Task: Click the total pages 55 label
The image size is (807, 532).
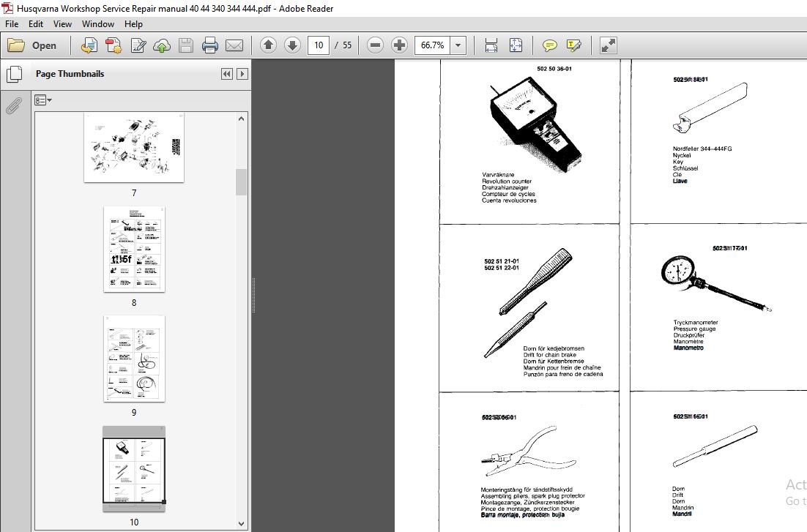Action: [347, 45]
